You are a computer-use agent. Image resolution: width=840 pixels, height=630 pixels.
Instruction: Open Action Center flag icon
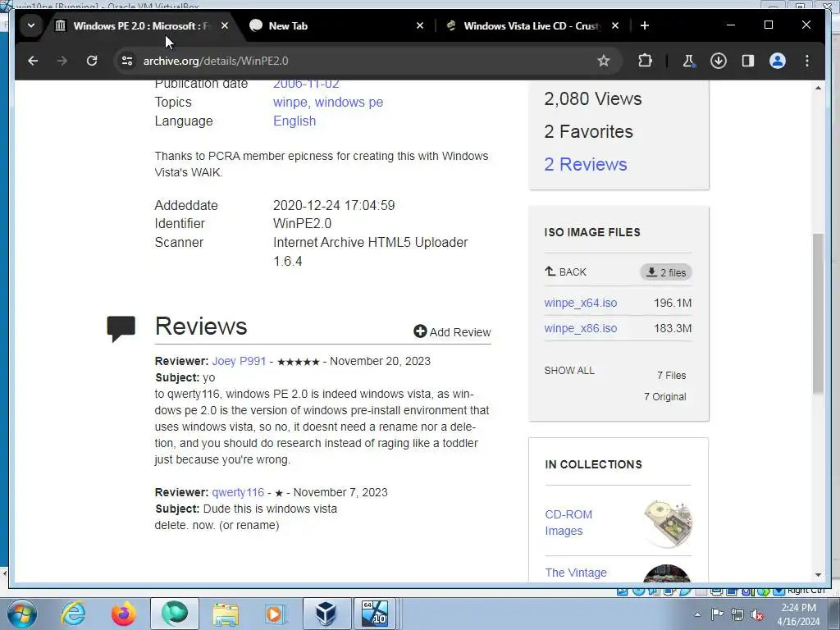(x=717, y=614)
